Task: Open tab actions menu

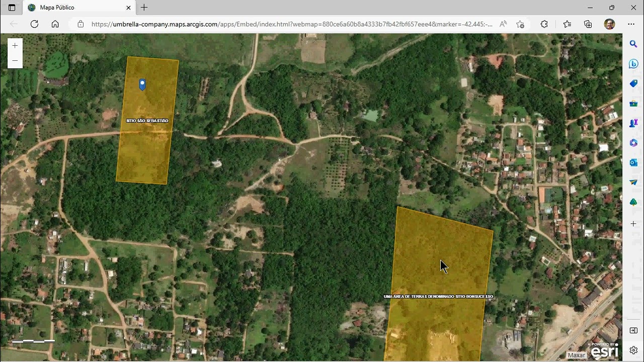Action: (x=12, y=8)
